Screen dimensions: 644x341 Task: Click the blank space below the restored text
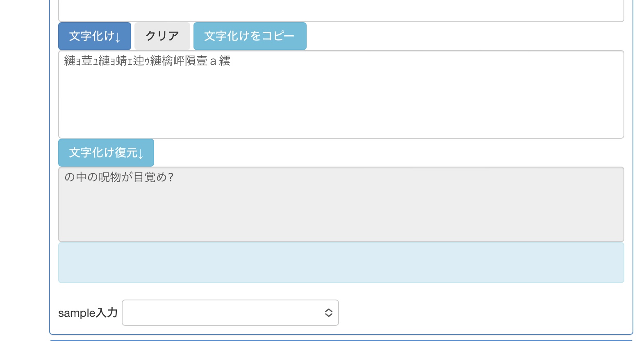[341, 217]
